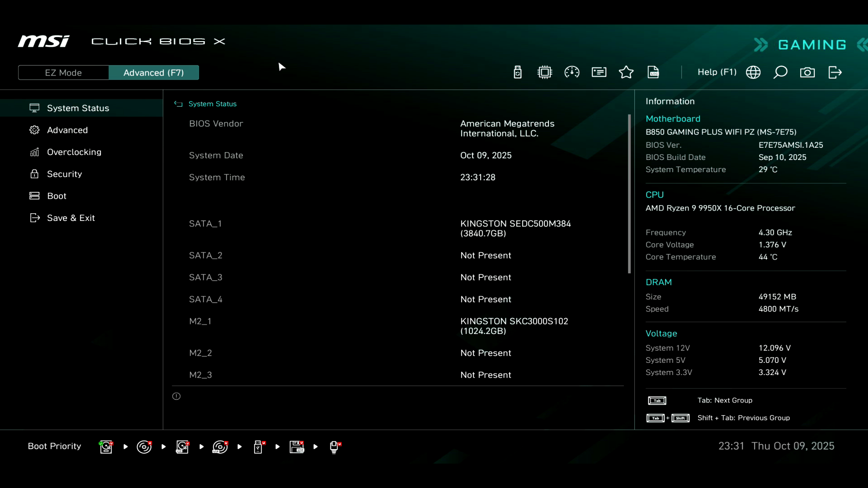Switch to EZ Mode

[63, 73]
